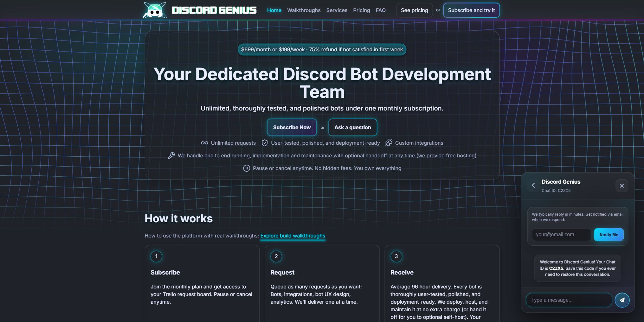
Task: Click the step 1 number circle
Action: point(156,256)
